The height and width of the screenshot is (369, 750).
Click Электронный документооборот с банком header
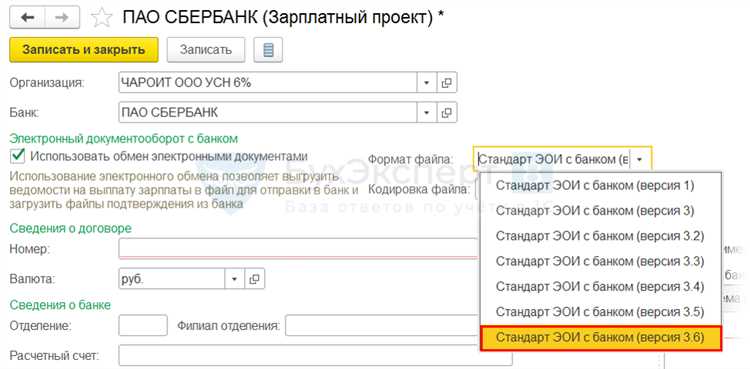124,139
